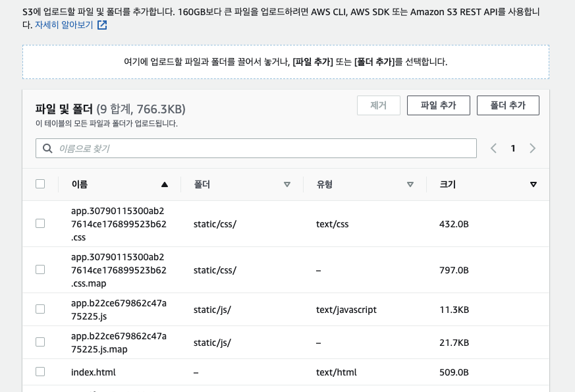The height and width of the screenshot is (392, 575).
Task: Tick the checkbox for app .js file
Action: (x=40, y=309)
